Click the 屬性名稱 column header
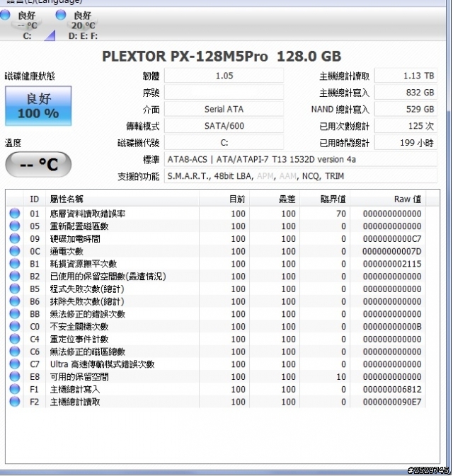This screenshot has width=453, height=476. [122, 199]
